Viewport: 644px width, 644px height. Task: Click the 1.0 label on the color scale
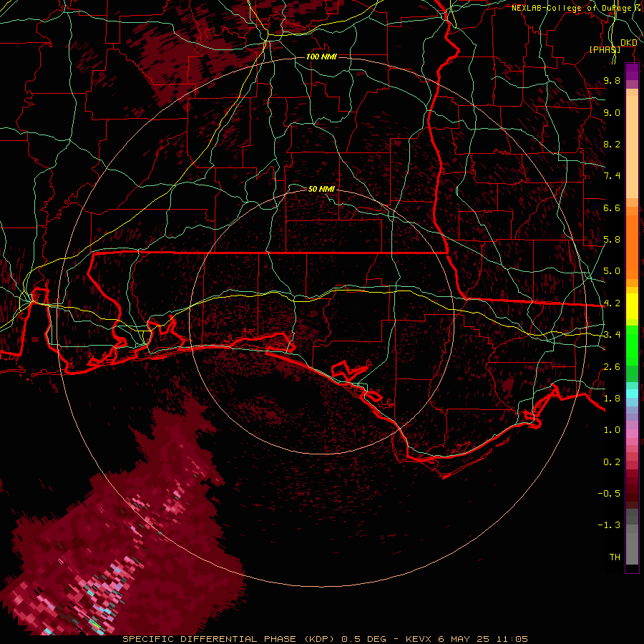[x=612, y=430]
